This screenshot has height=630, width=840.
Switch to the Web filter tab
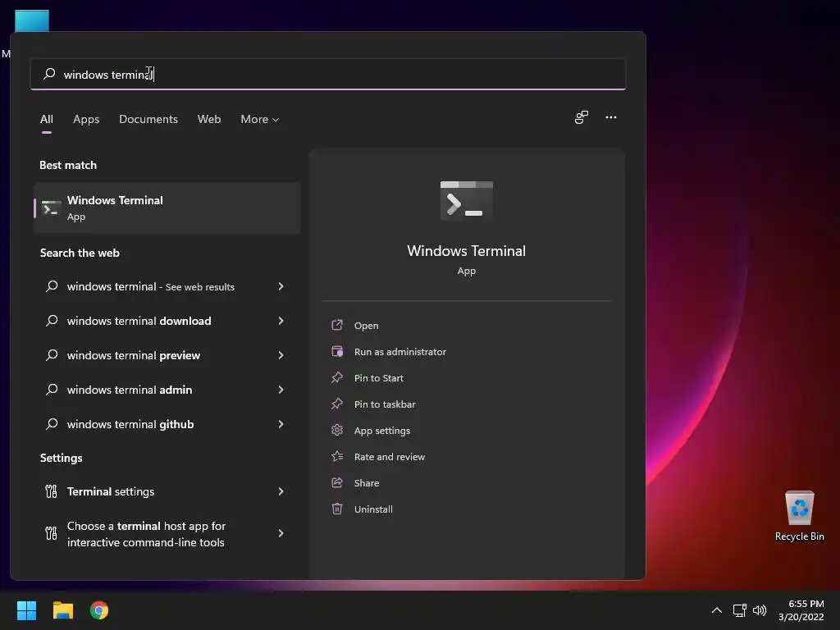coord(209,119)
